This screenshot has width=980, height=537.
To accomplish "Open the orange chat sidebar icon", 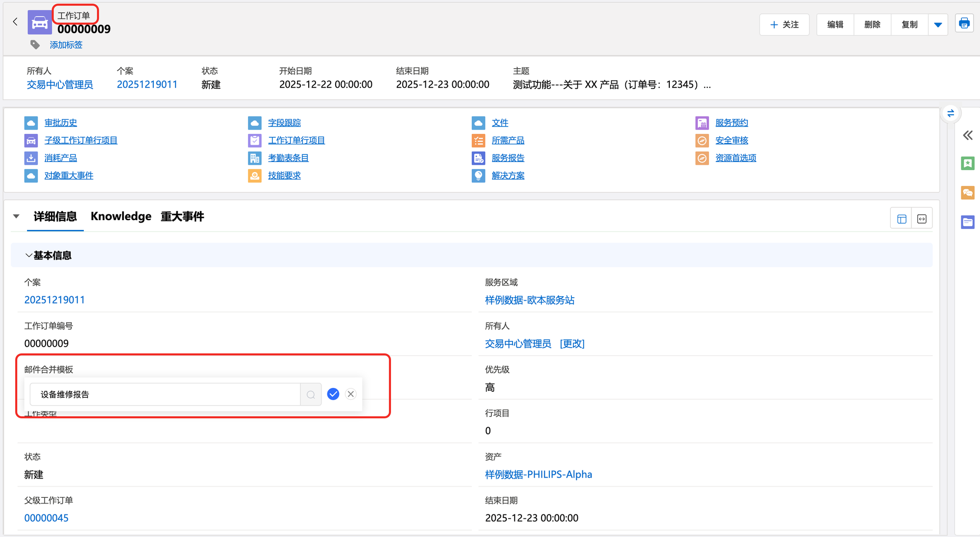I will click(968, 193).
